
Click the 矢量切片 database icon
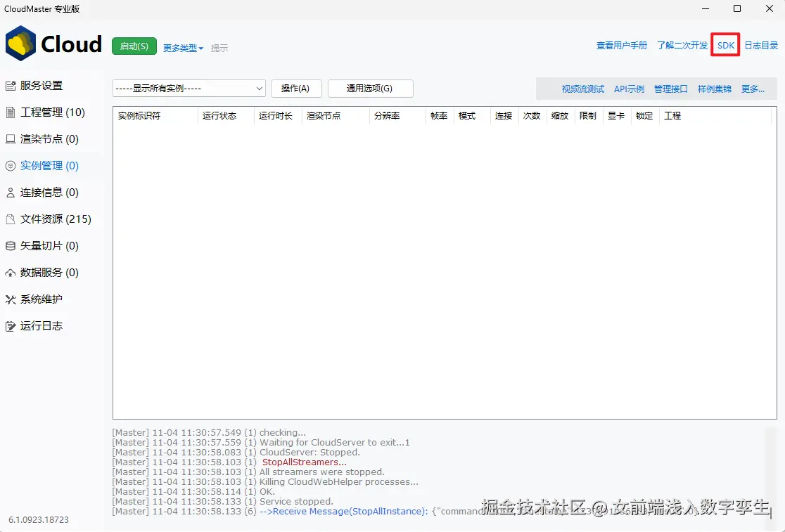(x=11, y=246)
